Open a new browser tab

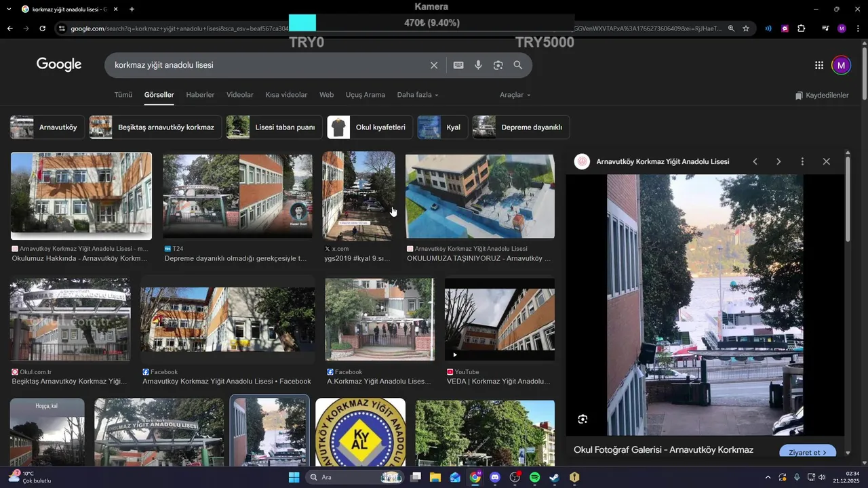point(132,9)
